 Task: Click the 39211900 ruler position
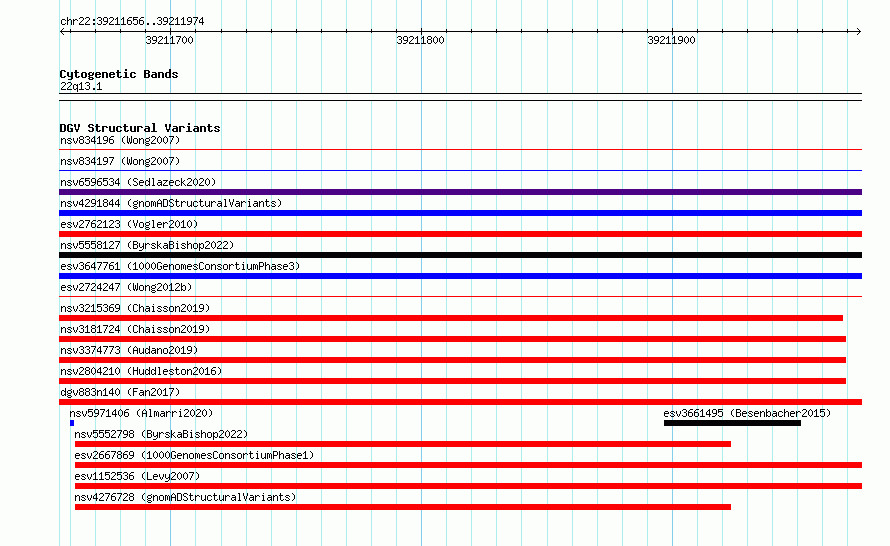pos(671,40)
